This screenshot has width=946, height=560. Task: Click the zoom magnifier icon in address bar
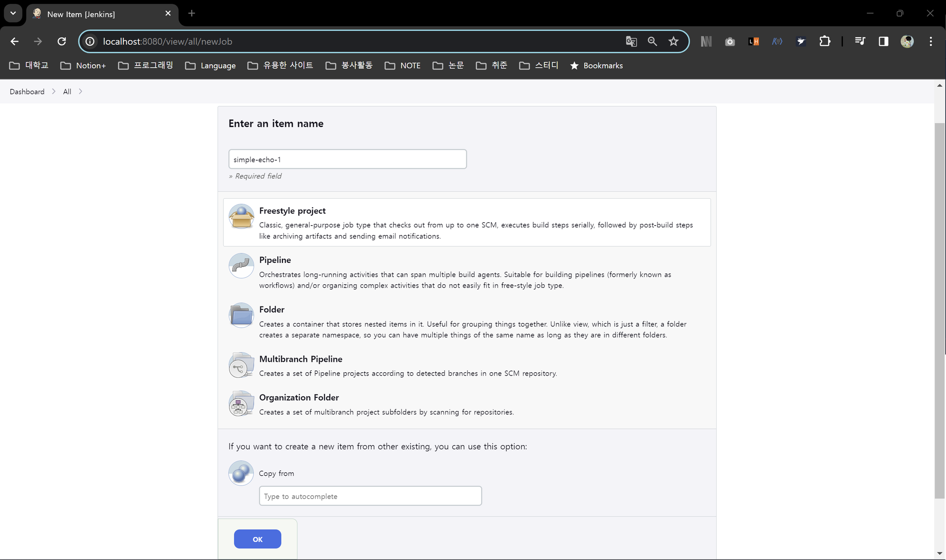[x=652, y=42]
